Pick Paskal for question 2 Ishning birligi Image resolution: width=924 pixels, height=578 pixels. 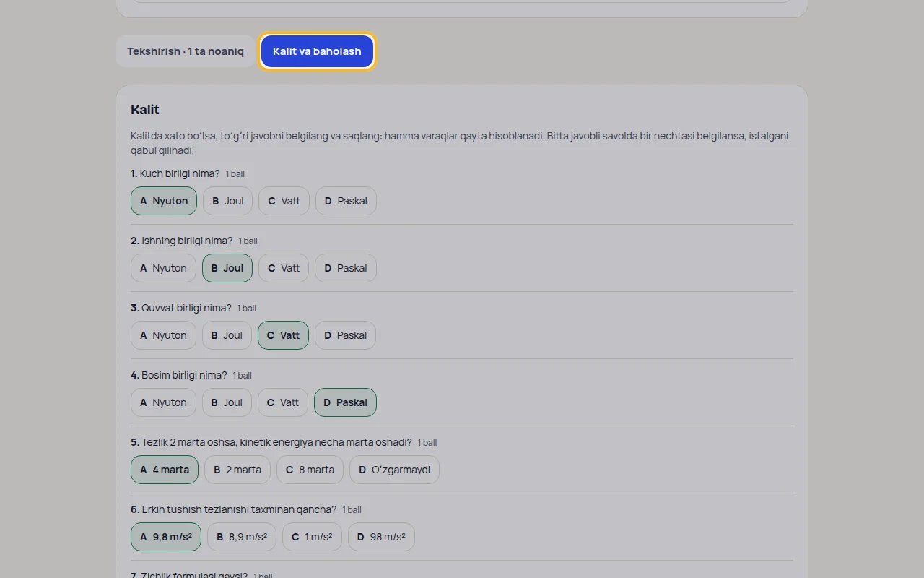(x=346, y=268)
